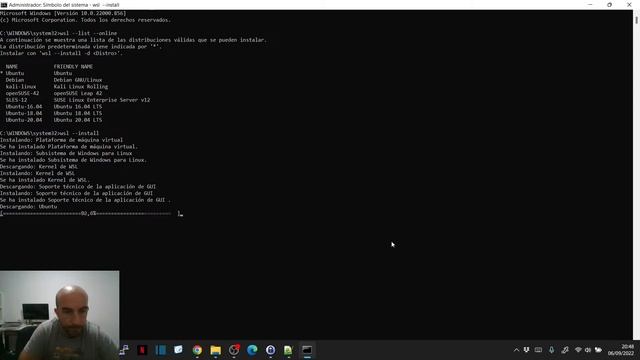The image size is (640, 360).
Task: Click the cloud tray icon by the clock
Action: (598, 350)
